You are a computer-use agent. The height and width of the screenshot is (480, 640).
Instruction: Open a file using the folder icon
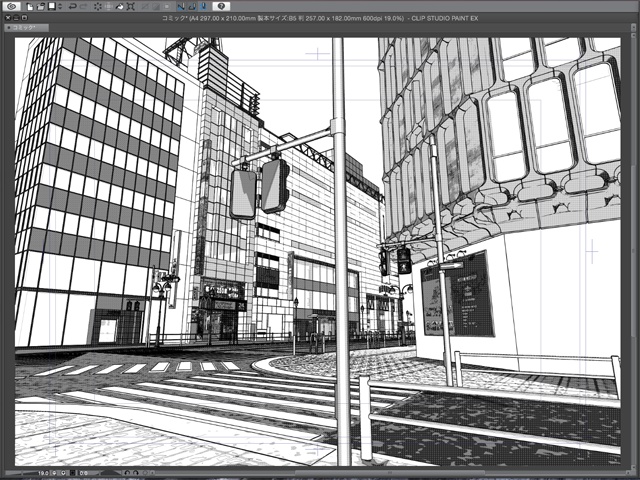point(40,7)
